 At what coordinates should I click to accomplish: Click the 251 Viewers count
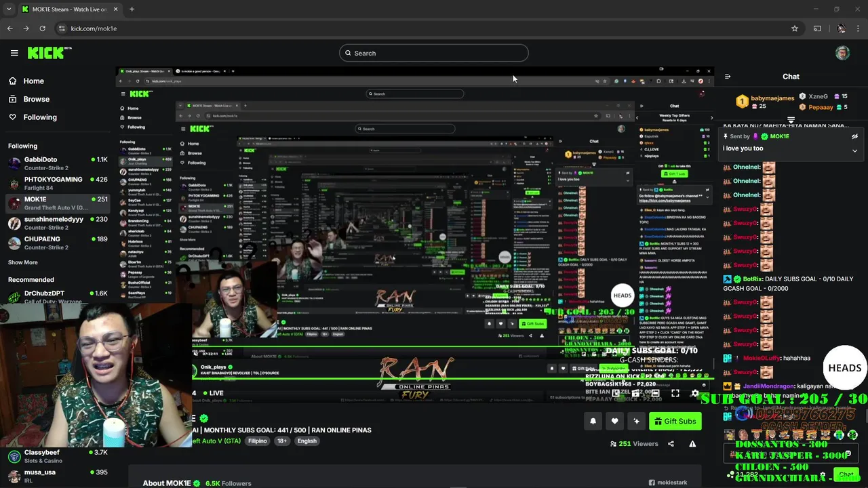coord(634,444)
